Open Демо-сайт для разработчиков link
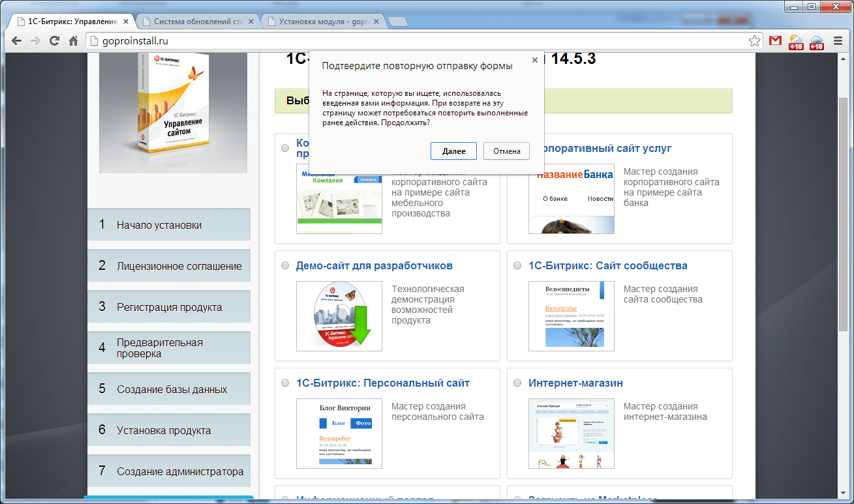 tap(374, 266)
